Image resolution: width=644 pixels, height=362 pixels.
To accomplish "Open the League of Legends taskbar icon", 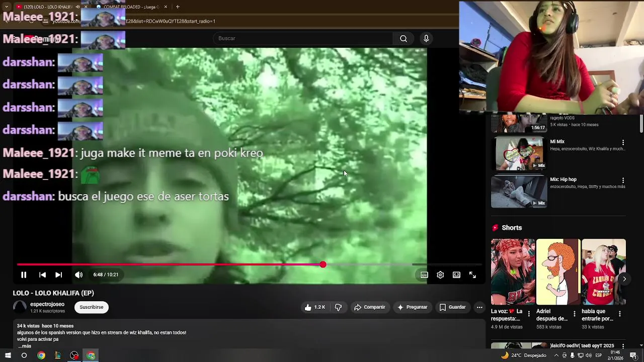I will point(58,355).
